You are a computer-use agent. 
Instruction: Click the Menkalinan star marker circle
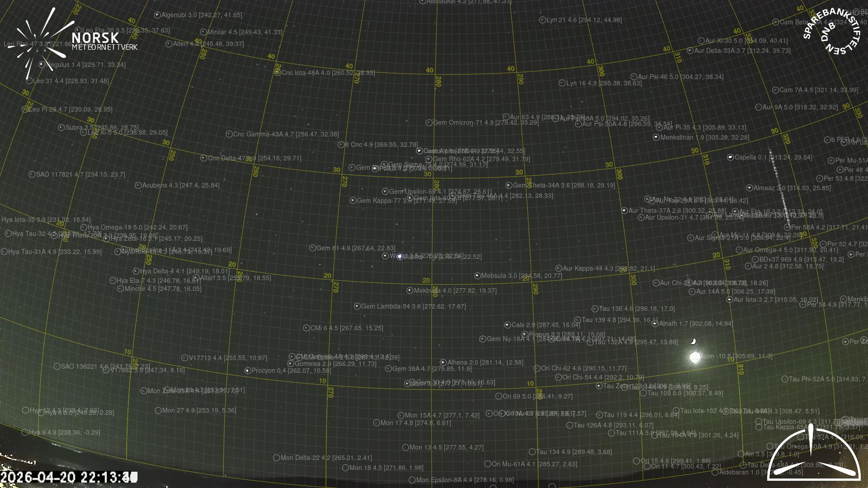(x=656, y=137)
